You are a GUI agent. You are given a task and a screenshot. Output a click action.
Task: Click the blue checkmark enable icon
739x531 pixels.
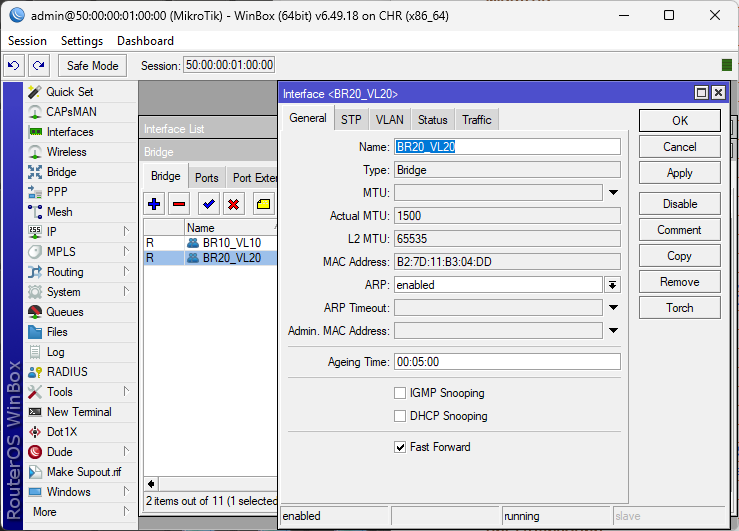pyautogui.click(x=209, y=204)
